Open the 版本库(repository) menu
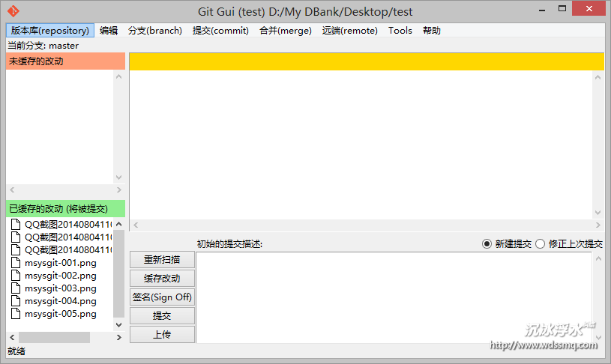This screenshot has height=364, width=611. [50, 31]
